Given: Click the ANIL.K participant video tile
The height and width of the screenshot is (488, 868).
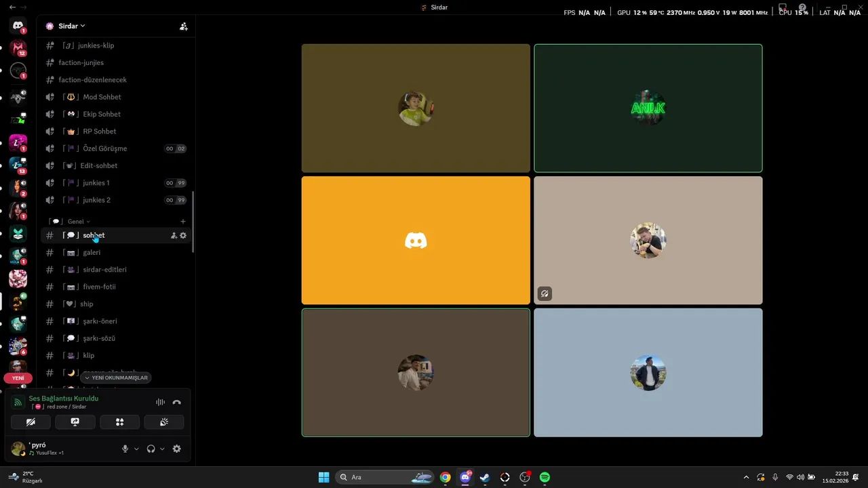Looking at the screenshot, I should tap(648, 108).
